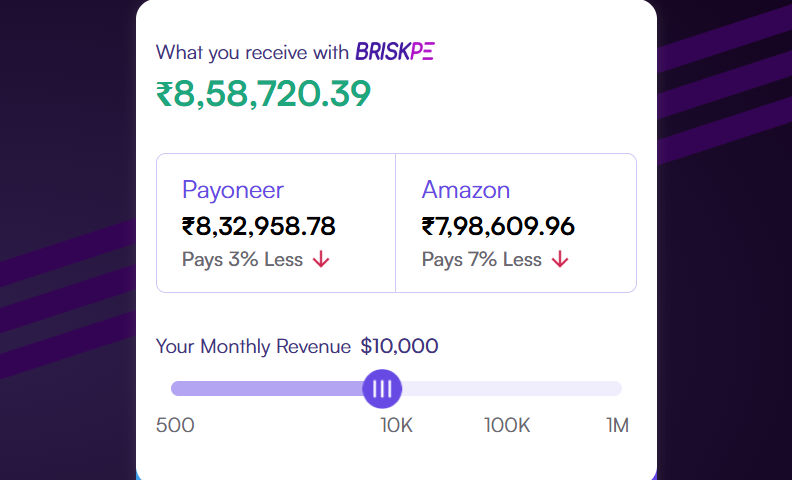Click the $10,000 monthly revenue value
Viewport: 792px width, 480px height.
(399, 347)
